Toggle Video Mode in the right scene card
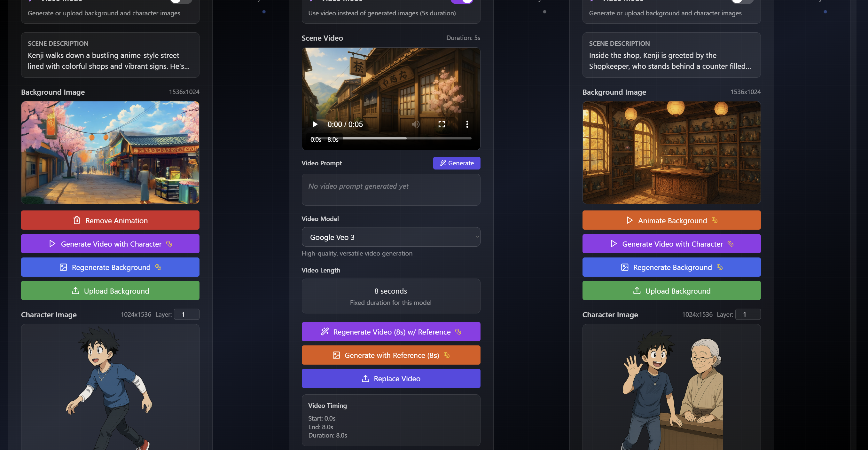 (x=742, y=1)
